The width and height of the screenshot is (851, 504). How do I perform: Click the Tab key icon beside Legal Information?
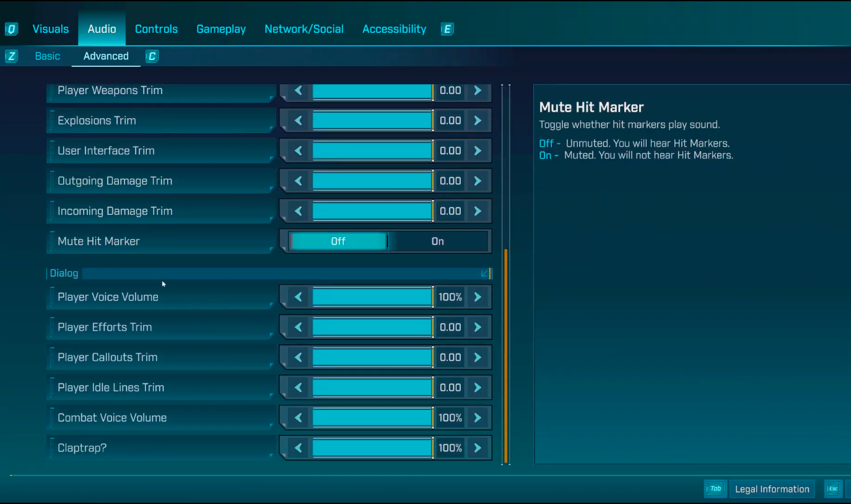pos(715,489)
